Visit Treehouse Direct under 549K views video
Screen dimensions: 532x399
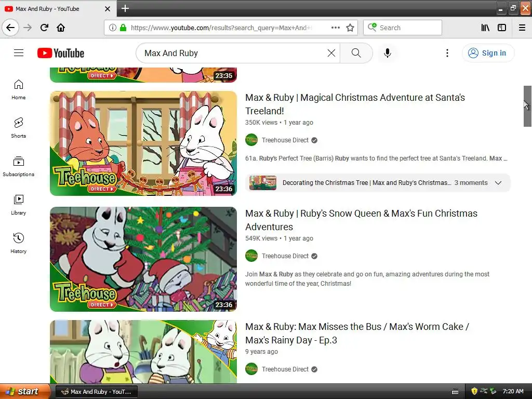pyautogui.click(x=285, y=256)
